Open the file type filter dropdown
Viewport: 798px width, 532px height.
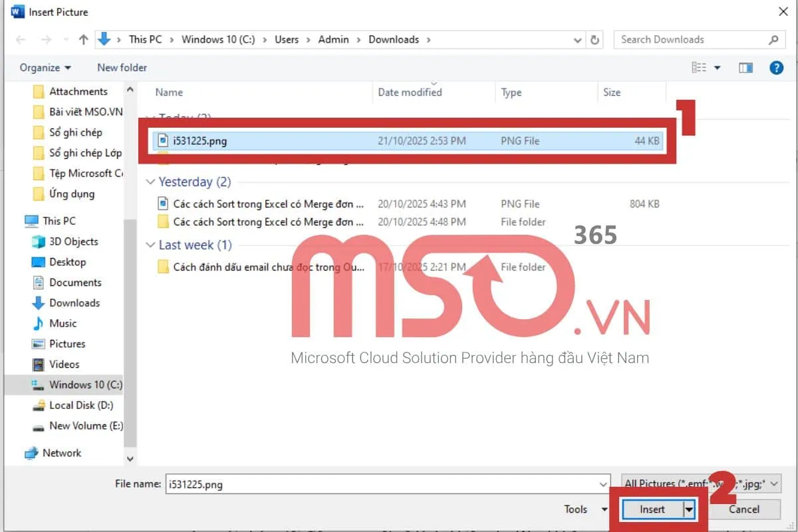(x=701, y=484)
